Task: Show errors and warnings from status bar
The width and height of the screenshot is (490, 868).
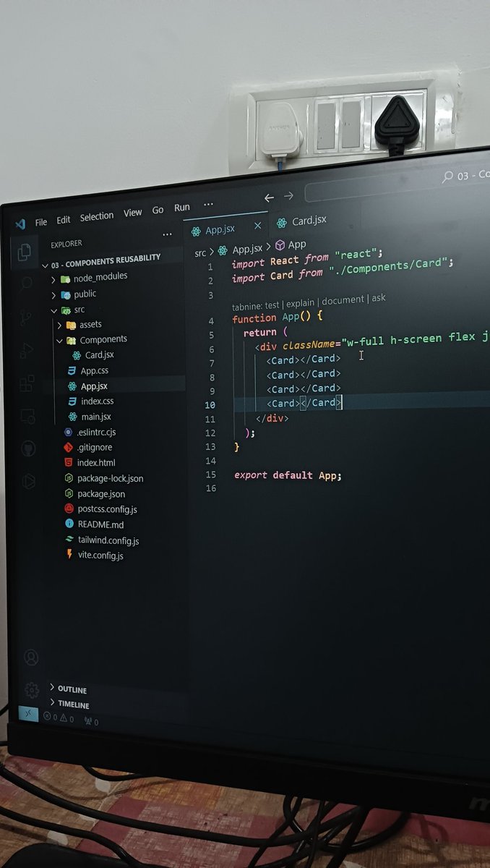Action: pos(59,718)
